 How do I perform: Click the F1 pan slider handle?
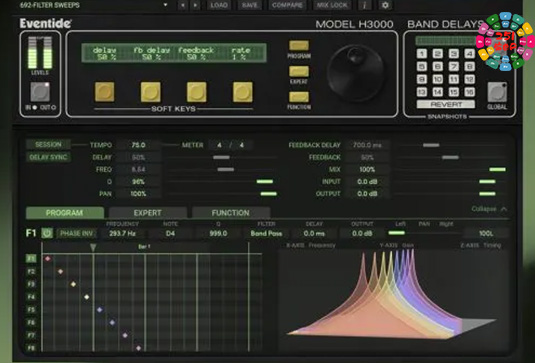point(397,233)
